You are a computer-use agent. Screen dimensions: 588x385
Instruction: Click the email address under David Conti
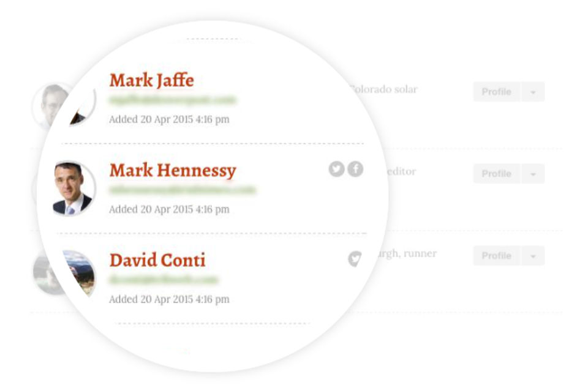pyautogui.click(x=164, y=280)
